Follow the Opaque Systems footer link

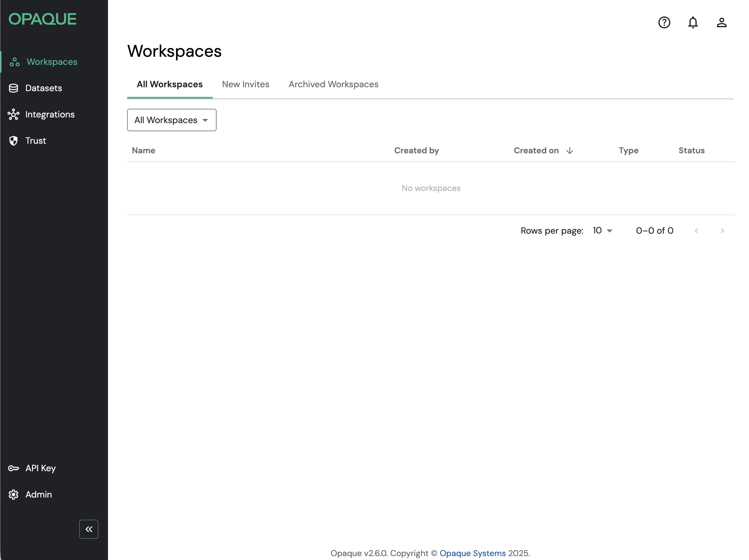pos(472,553)
